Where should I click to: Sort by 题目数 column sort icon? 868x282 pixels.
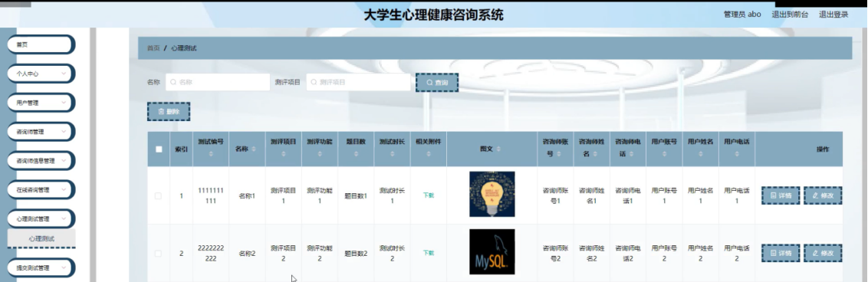click(x=356, y=154)
